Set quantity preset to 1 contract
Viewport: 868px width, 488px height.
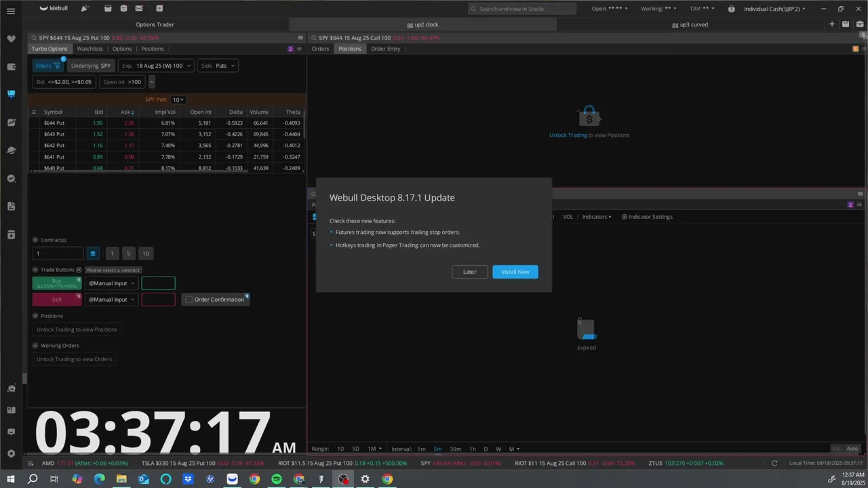tap(112, 253)
